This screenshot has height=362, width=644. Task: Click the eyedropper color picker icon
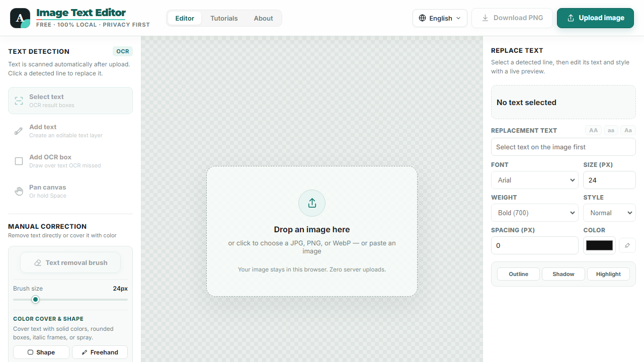click(x=627, y=245)
